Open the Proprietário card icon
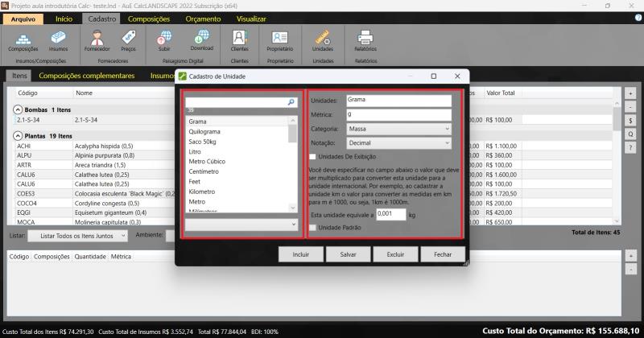Image resolution: width=644 pixels, height=338 pixels. [279, 42]
